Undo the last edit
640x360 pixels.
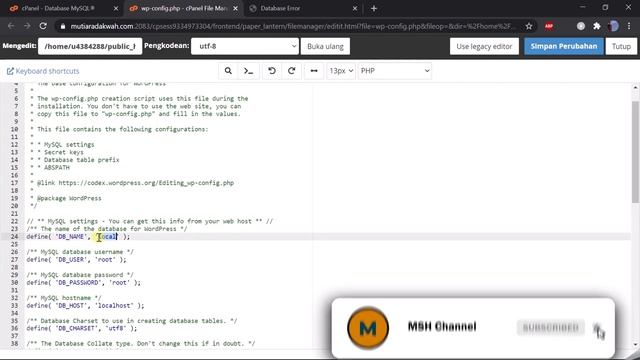[x=271, y=71]
